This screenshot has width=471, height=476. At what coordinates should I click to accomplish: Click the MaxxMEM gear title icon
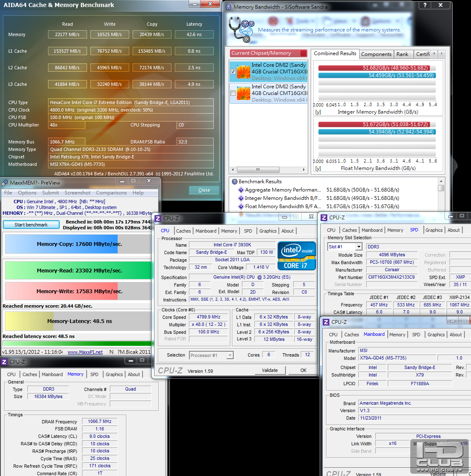[5, 183]
